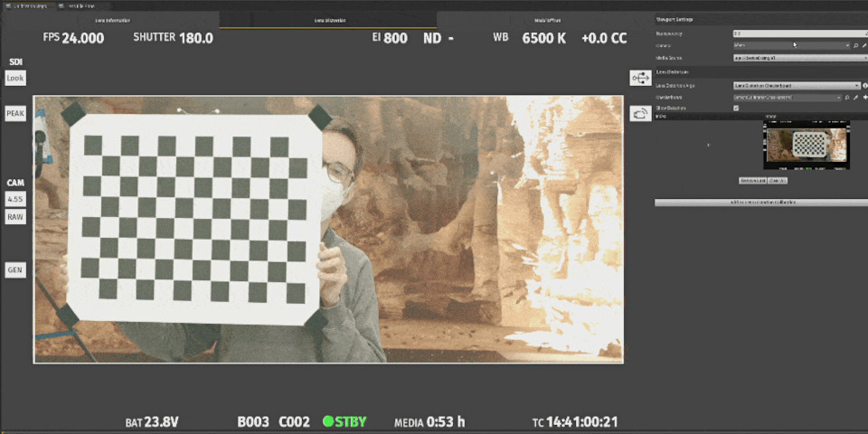Click the picker icon beside Camera dropdown
Screen dimensions: 868x434
pos(863,45)
